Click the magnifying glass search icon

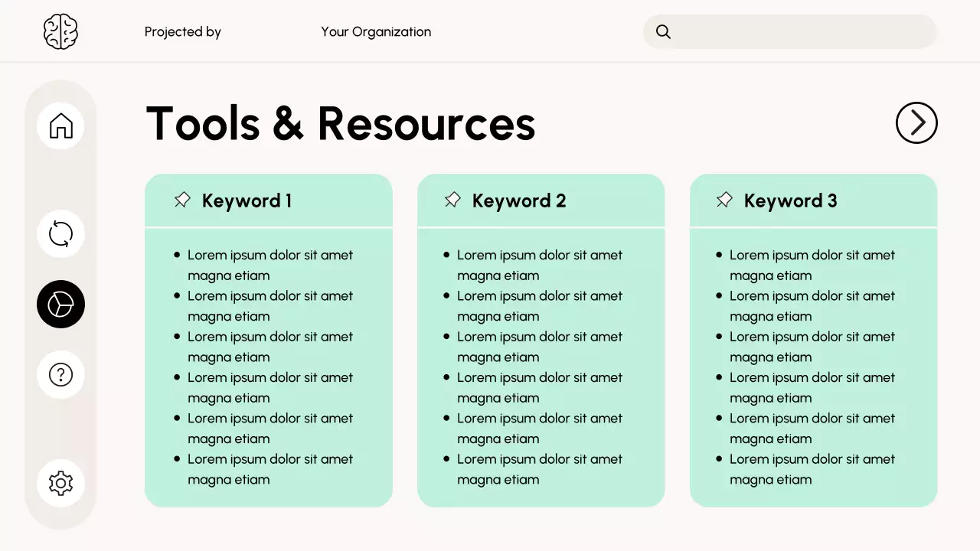664,32
